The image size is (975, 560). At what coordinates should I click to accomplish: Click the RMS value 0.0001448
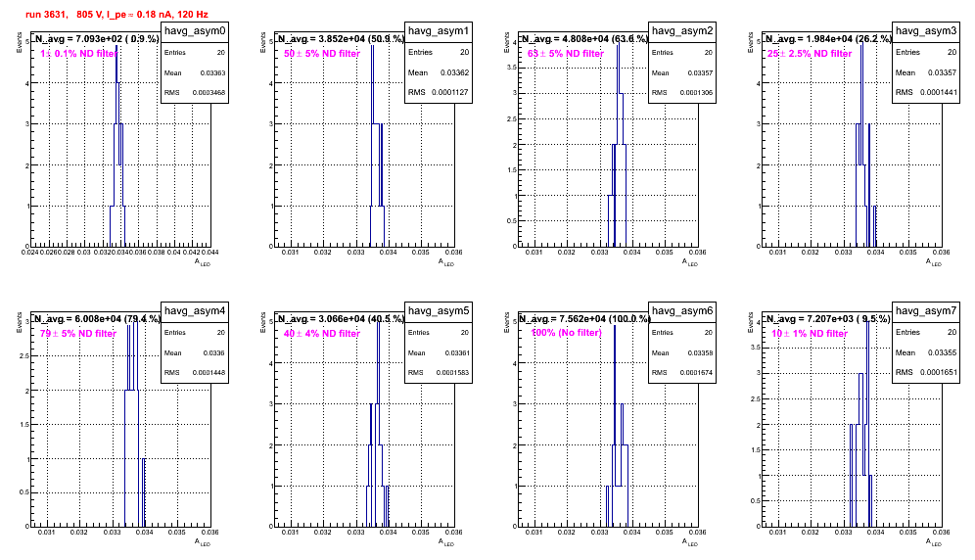[209, 373]
